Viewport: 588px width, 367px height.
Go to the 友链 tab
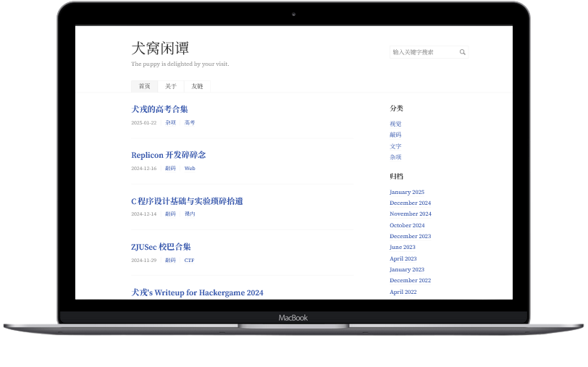click(x=197, y=86)
